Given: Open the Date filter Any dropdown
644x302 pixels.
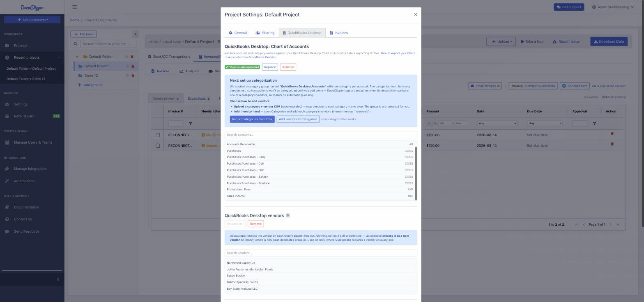Looking at the screenshot, I should (497, 124).
